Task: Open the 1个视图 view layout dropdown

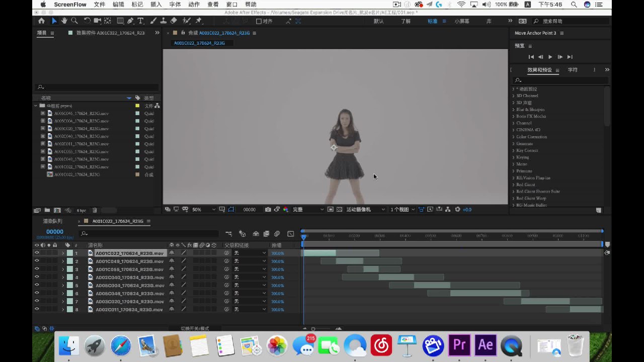Action: pyautogui.click(x=403, y=209)
